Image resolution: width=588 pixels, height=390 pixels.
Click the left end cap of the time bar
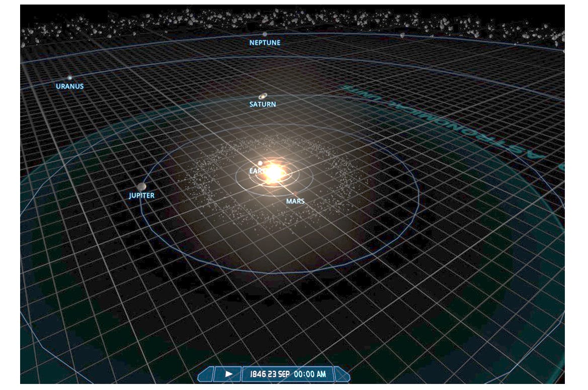tap(206, 374)
